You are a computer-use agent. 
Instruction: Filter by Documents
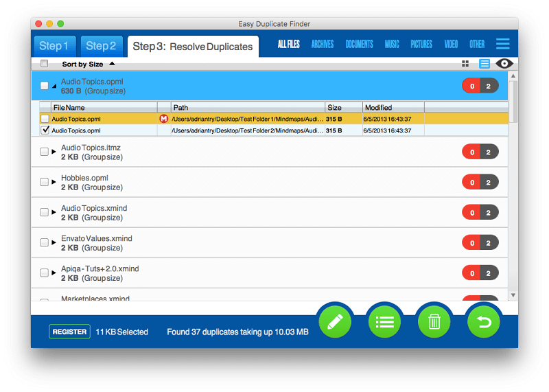point(359,44)
